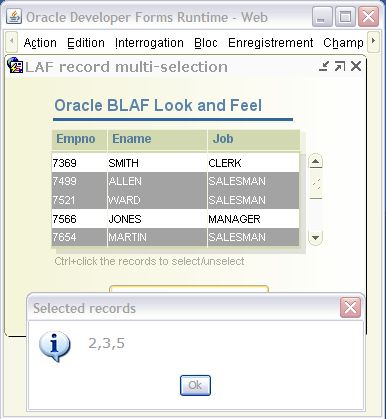Open the Bloc menu
The width and height of the screenshot is (386, 419).
tap(206, 43)
